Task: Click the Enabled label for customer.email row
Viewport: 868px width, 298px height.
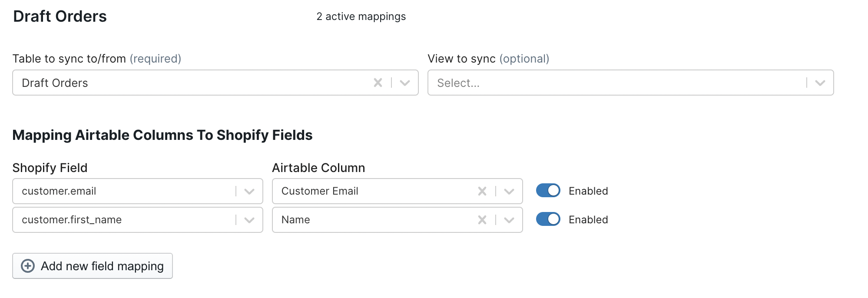Action: coord(588,191)
